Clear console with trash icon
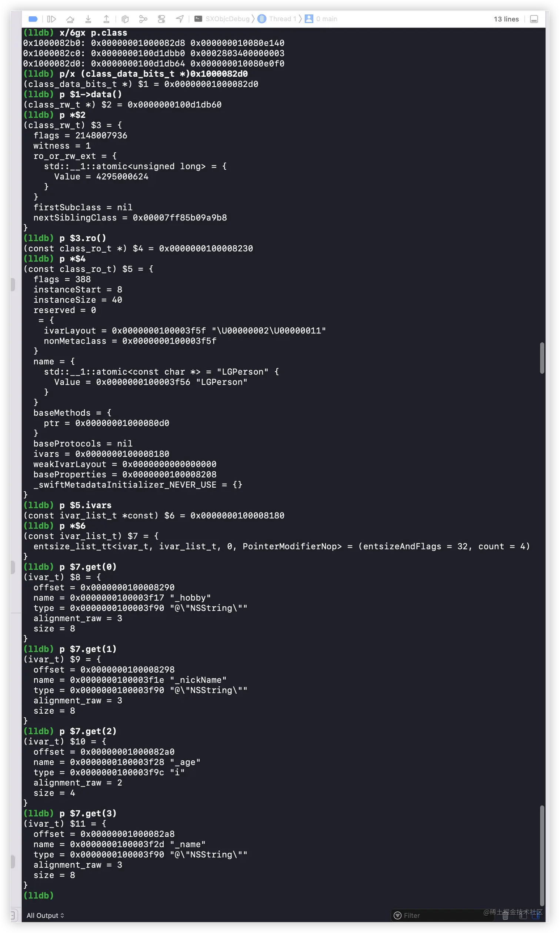 pyautogui.click(x=505, y=915)
